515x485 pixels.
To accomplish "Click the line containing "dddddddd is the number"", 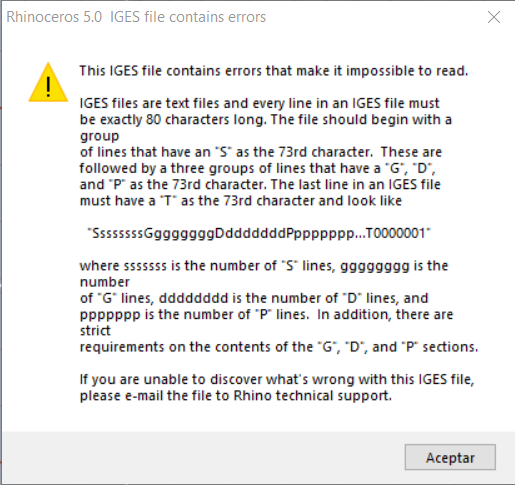I will [x=254, y=298].
